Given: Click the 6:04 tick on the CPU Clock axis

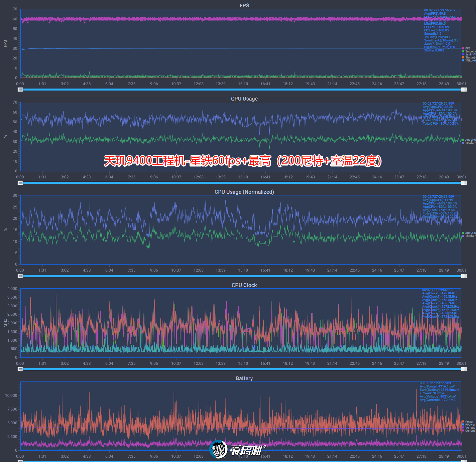Looking at the screenshot, I should click(109, 363).
